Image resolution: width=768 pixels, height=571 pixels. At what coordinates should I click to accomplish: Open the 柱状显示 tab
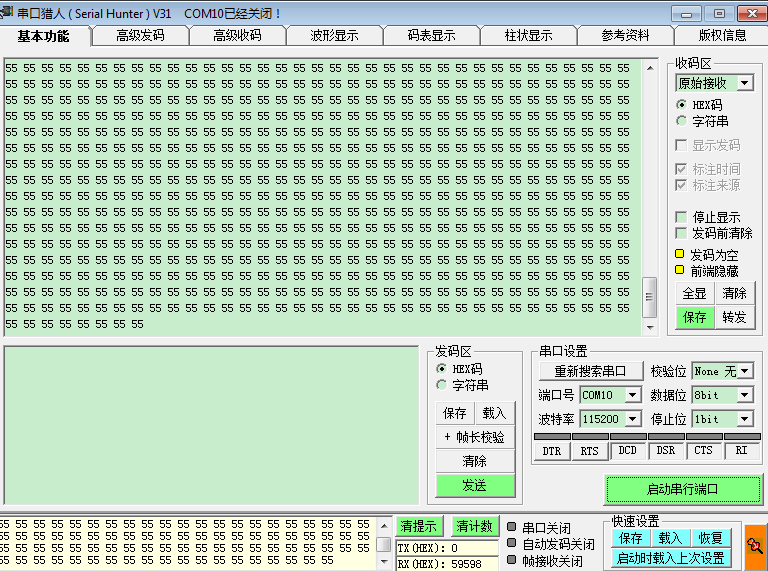pos(528,35)
